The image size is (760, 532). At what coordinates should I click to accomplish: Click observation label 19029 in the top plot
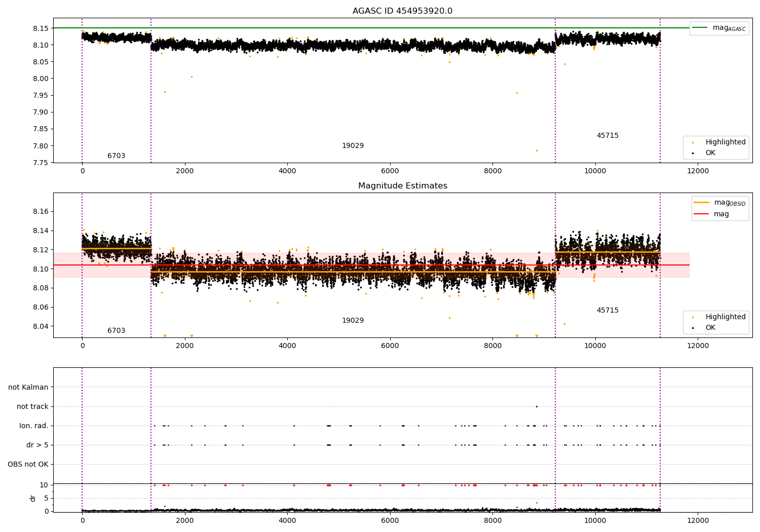353,146
